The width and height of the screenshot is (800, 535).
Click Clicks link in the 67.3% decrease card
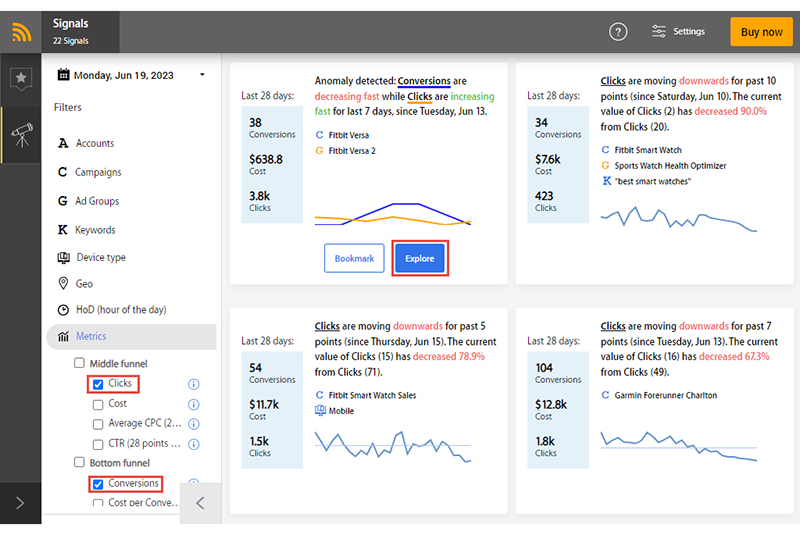coord(613,326)
